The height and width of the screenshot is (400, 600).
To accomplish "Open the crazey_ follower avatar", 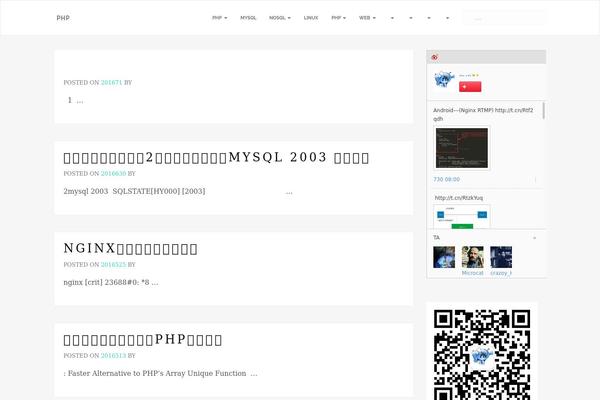I will pyautogui.click(x=501, y=257).
